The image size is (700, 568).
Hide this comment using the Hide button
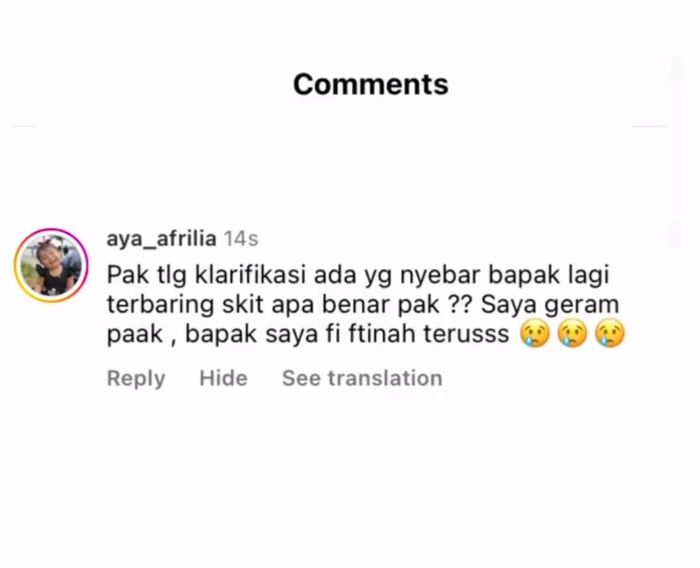click(223, 378)
